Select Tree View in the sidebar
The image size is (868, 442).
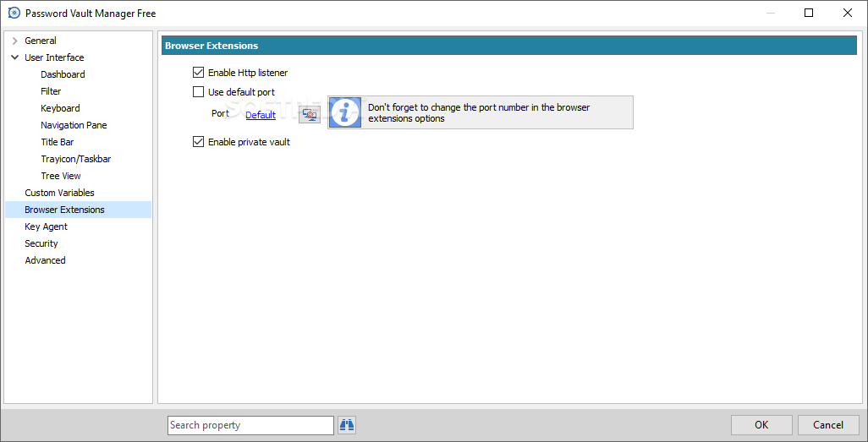coord(61,176)
